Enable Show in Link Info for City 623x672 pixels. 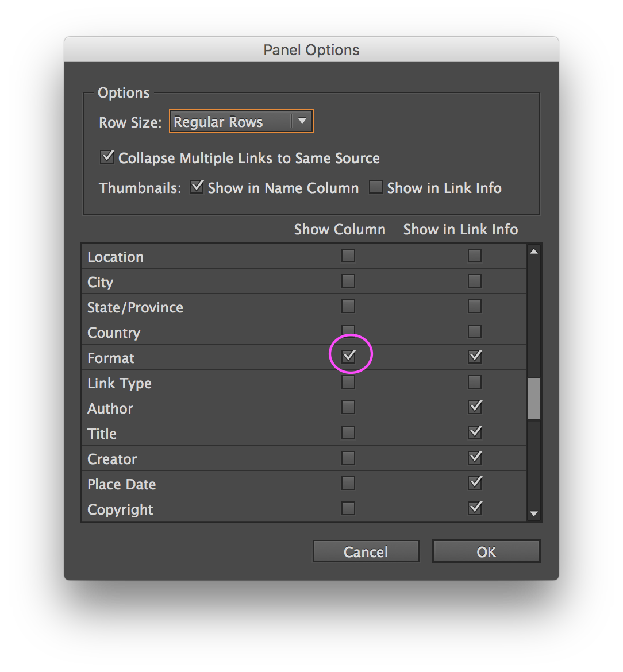coord(474,281)
